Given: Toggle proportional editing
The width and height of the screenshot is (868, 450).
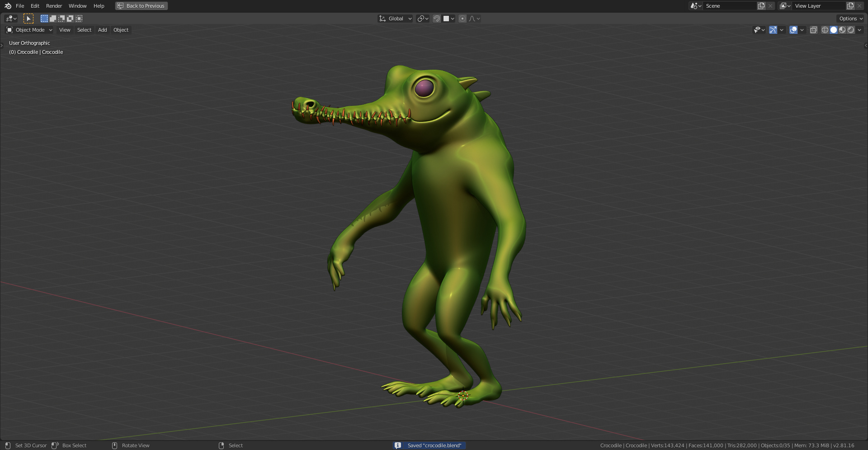Looking at the screenshot, I should pyautogui.click(x=462, y=19).
